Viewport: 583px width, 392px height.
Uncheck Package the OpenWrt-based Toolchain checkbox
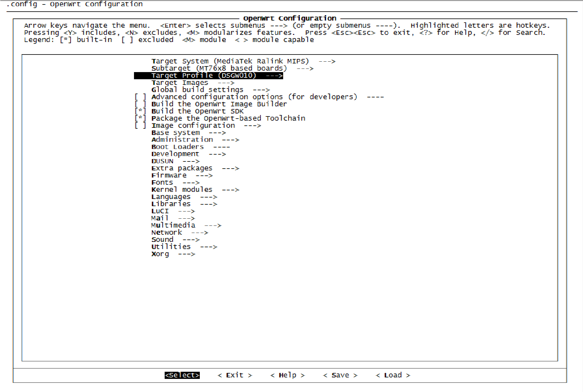141,119
